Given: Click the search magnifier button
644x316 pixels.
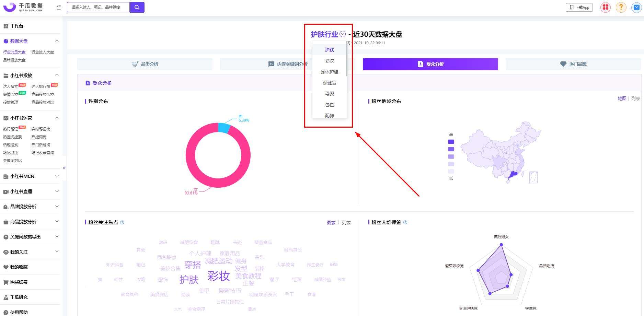Looking at the screenshot, I should 137,7.
